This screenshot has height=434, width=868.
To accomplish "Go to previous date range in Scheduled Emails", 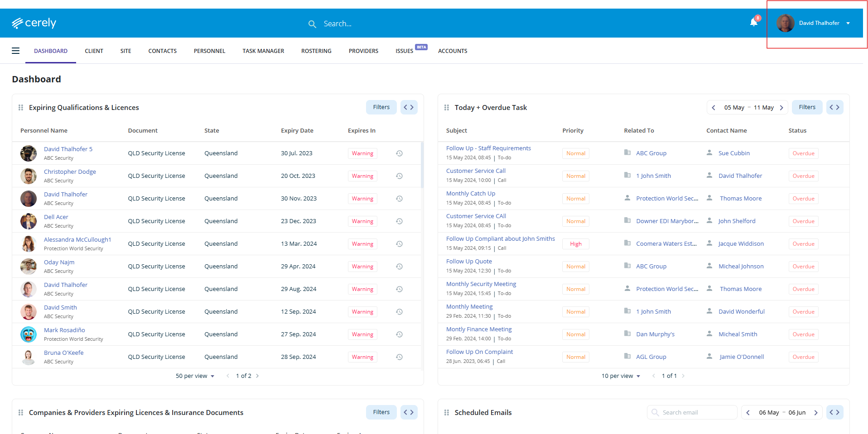I will (748, 413).
